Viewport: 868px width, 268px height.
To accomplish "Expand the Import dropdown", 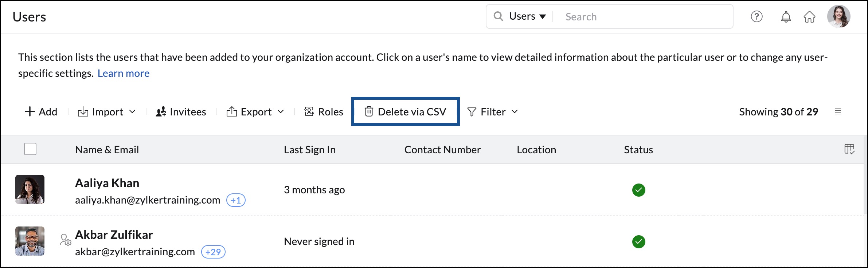I will [107, 112].
